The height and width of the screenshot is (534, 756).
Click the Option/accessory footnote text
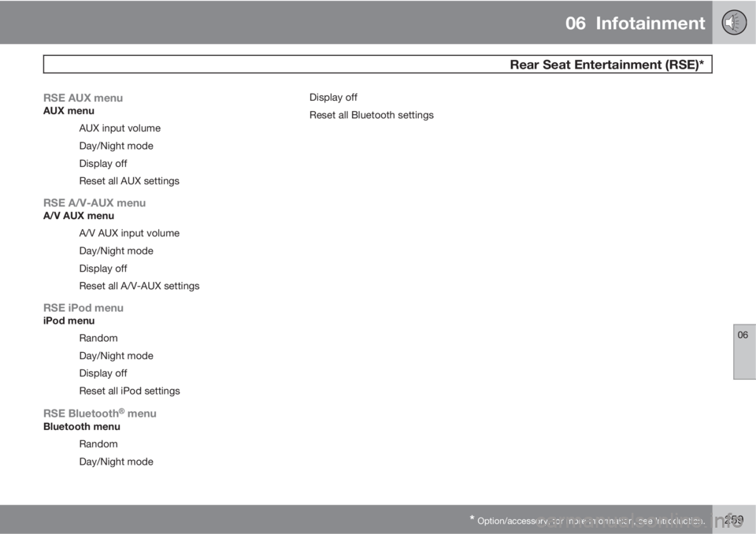(587, 521)
